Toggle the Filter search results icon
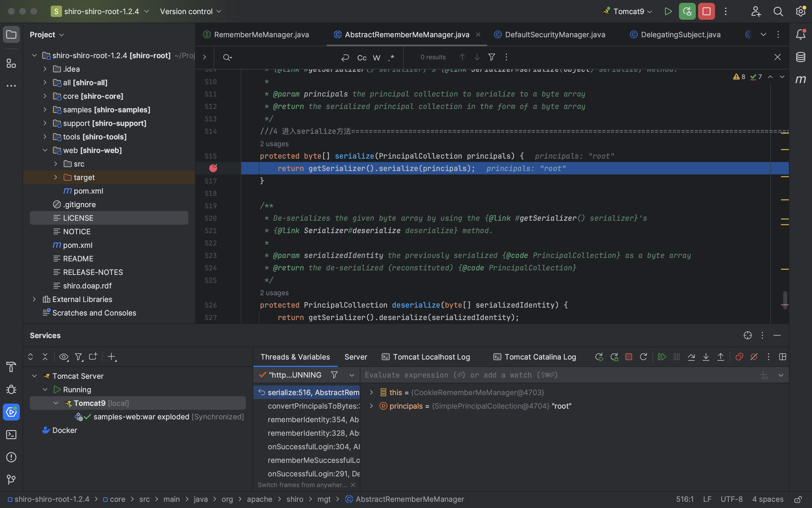Screen dimensions: 812x508 point(491,57)
